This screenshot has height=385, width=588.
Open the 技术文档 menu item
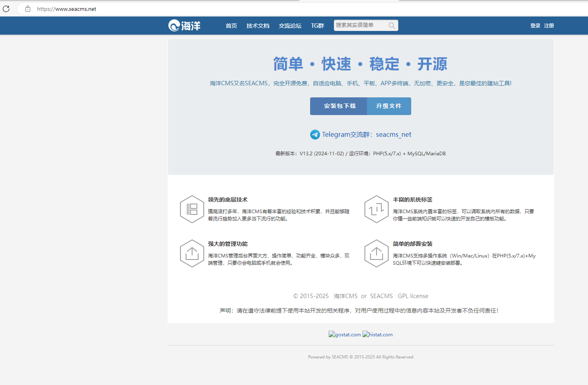click(x=258, y=26)
